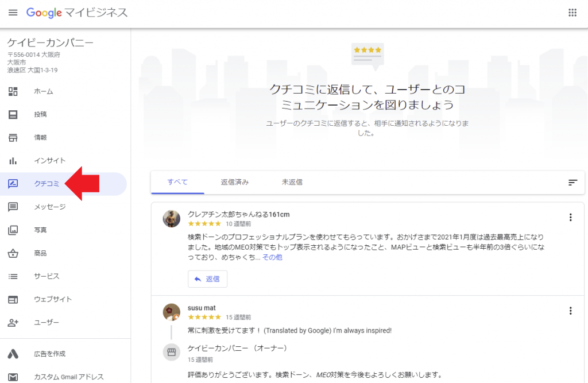Click the susu mat 15 週間前 timestamp
The image size is (588, 383).
238,318
